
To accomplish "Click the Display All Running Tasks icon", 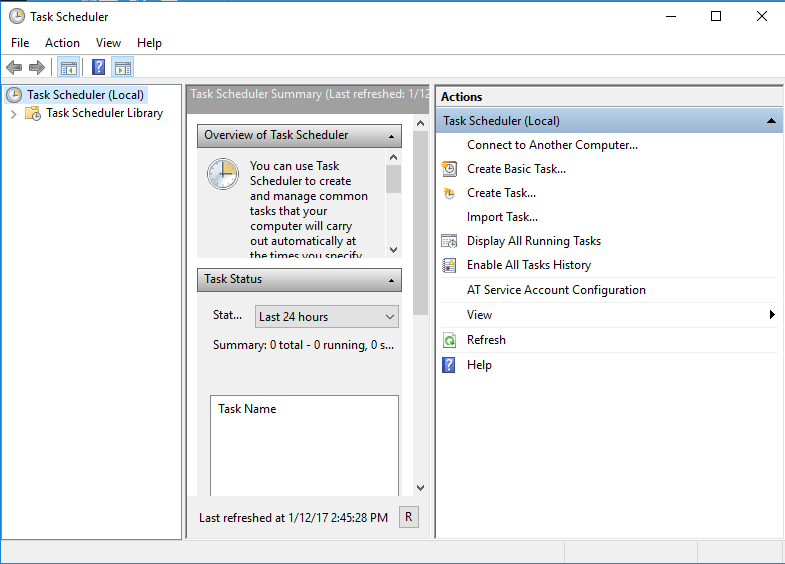I will tap(449, 241).
